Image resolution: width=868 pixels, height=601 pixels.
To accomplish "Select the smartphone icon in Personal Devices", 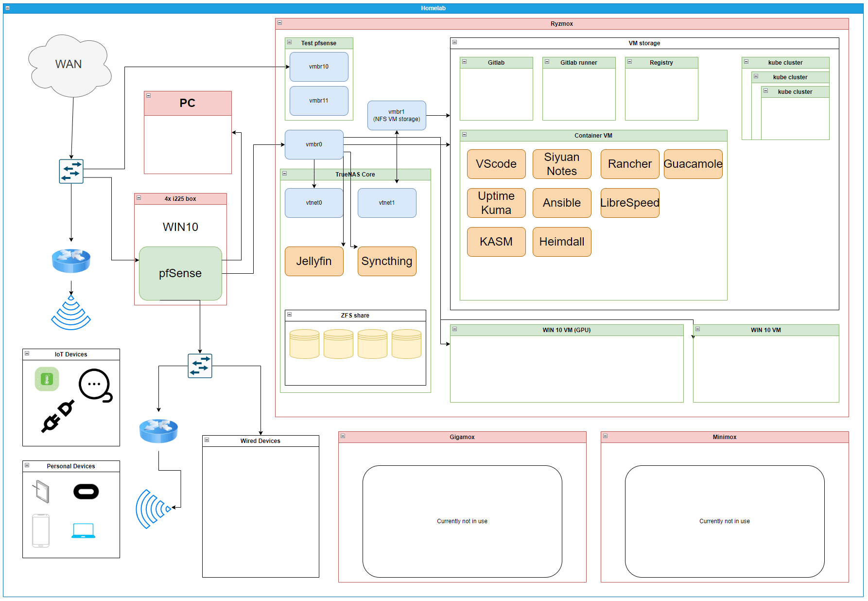I will click(41, 530).
